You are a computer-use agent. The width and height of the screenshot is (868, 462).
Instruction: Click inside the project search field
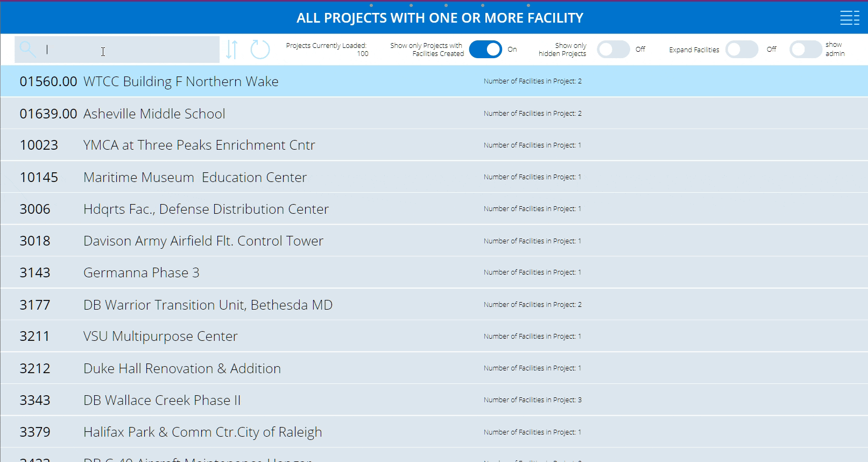(x=129, y=50)
